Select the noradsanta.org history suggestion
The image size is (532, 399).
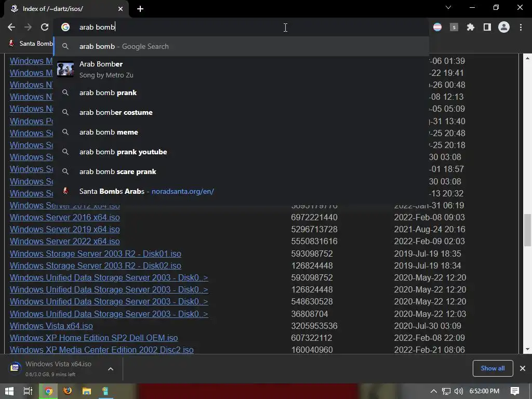[x=241, y=191]
